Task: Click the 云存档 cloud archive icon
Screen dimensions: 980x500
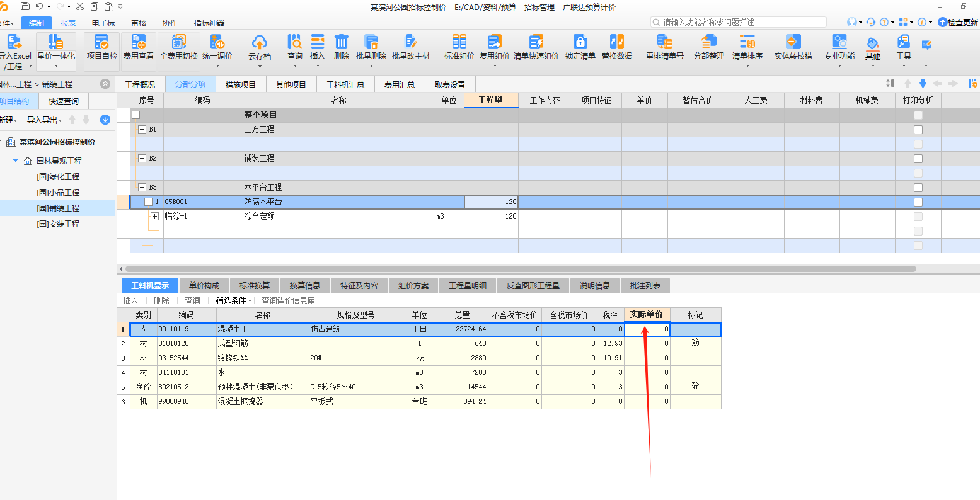Action: pos(259,43)
